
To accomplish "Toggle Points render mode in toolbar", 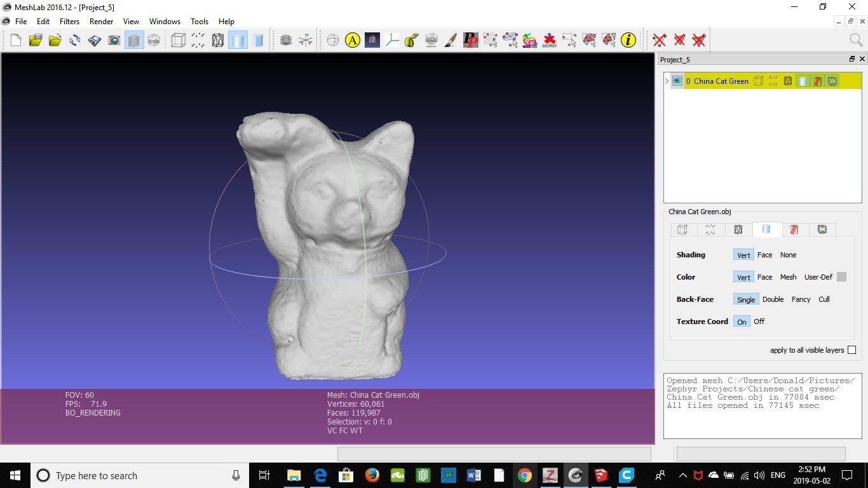I will (198, 41).
